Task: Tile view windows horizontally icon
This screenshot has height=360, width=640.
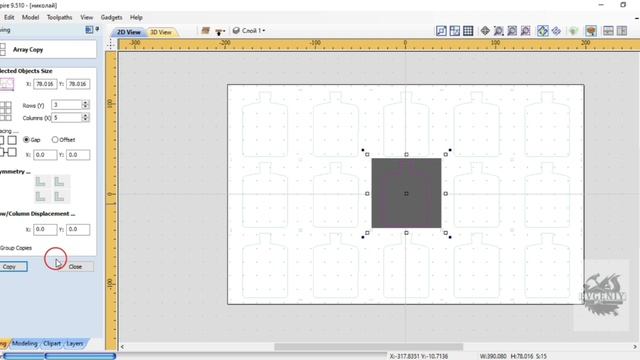Action: coord(608,31)
